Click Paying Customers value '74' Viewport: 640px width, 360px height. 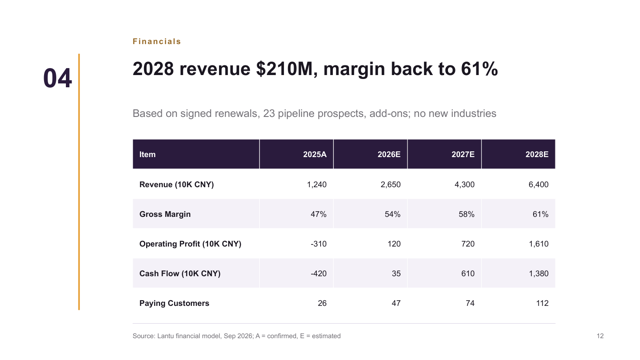[470, 303]
